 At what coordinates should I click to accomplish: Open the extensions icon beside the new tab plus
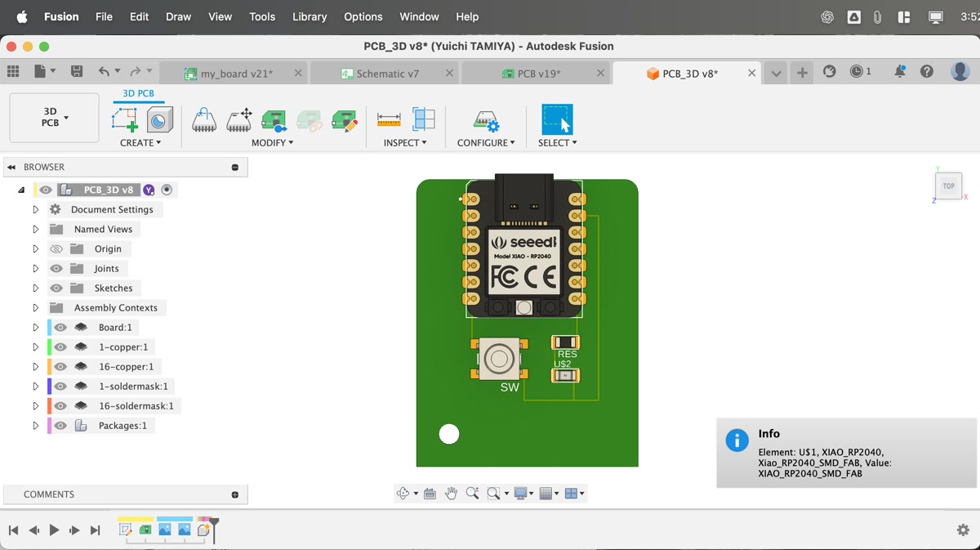tap(830, 72)
